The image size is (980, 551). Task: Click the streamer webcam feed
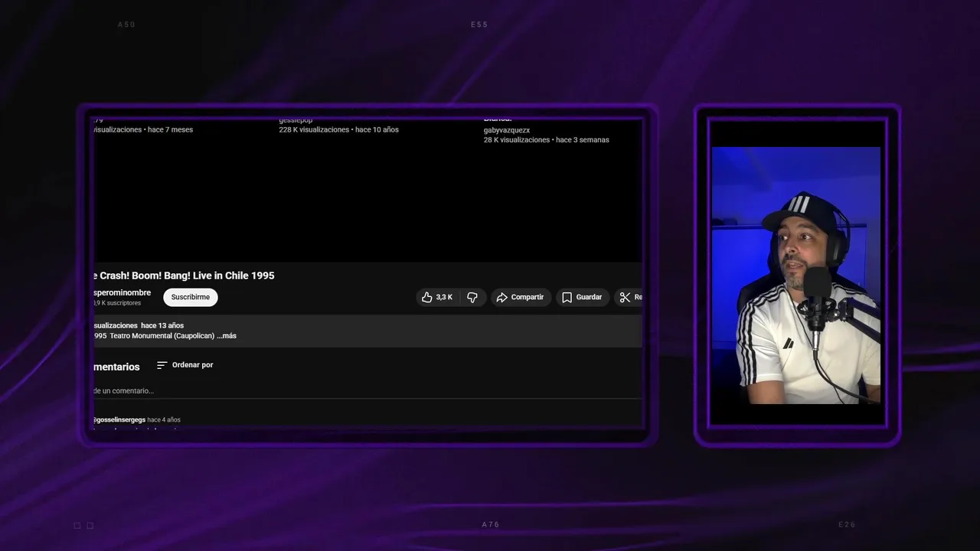(796, 275)
